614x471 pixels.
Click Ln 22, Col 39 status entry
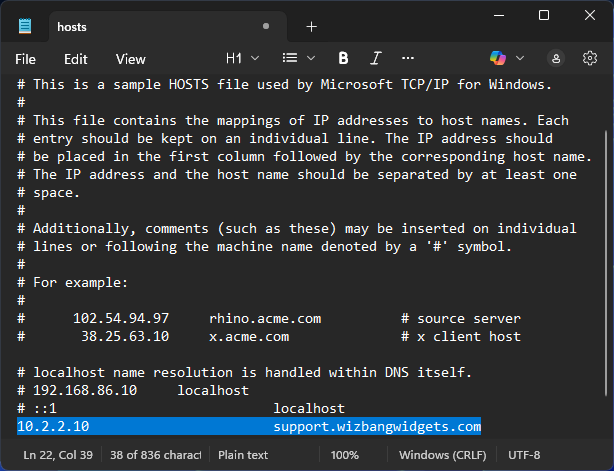[58, 455]
